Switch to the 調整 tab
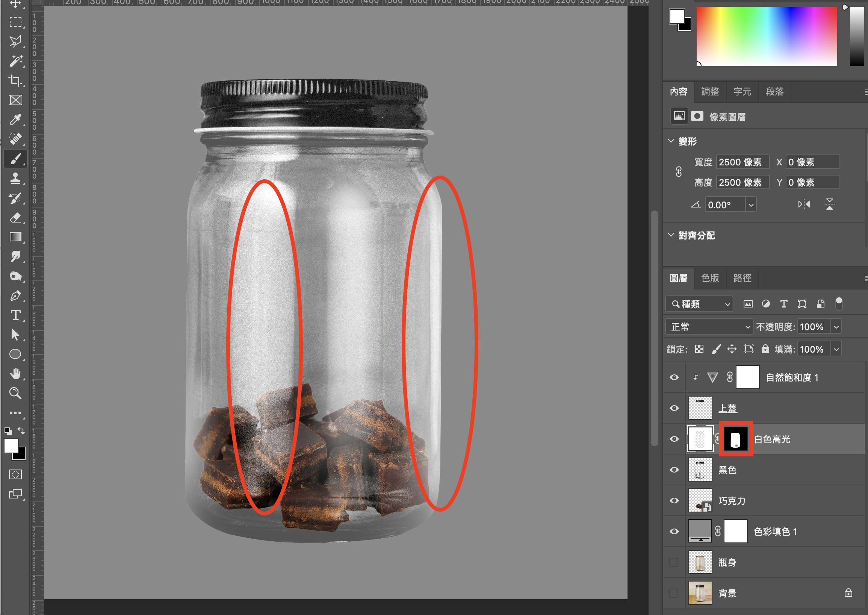 [710, 92]
